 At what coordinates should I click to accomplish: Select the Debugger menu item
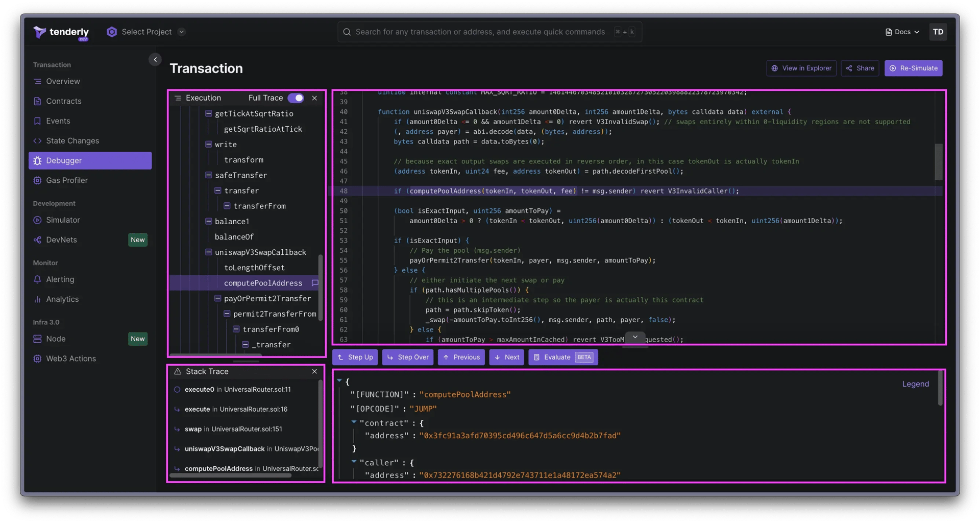(x=90, y=160)
